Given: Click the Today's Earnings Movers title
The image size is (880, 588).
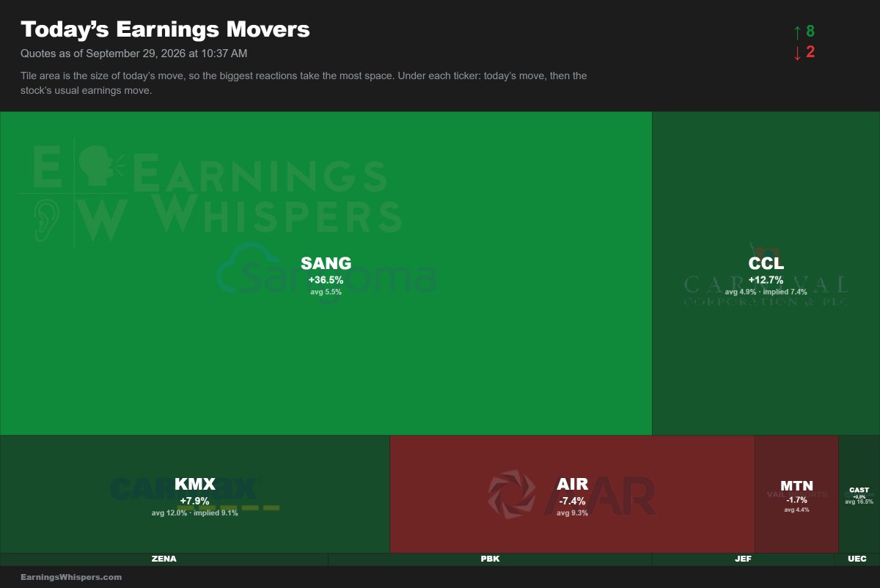Looking at the screenshot, I should pyautogui.click(x=165, y=29).
